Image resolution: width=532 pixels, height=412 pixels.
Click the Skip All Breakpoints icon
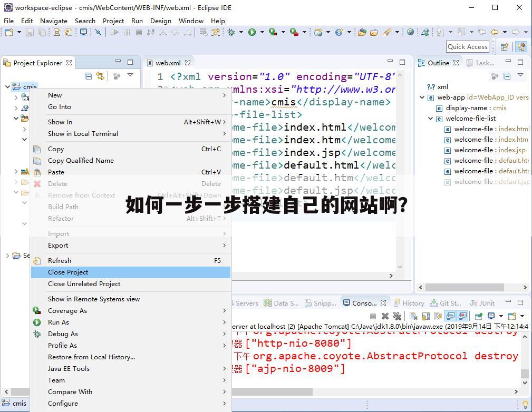click(98, 32)
